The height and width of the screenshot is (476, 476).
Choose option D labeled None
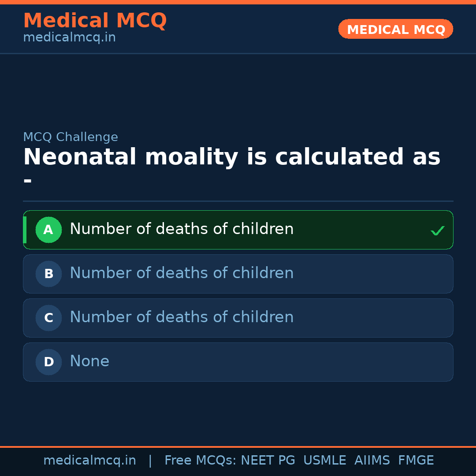click(x=238, y=362)
